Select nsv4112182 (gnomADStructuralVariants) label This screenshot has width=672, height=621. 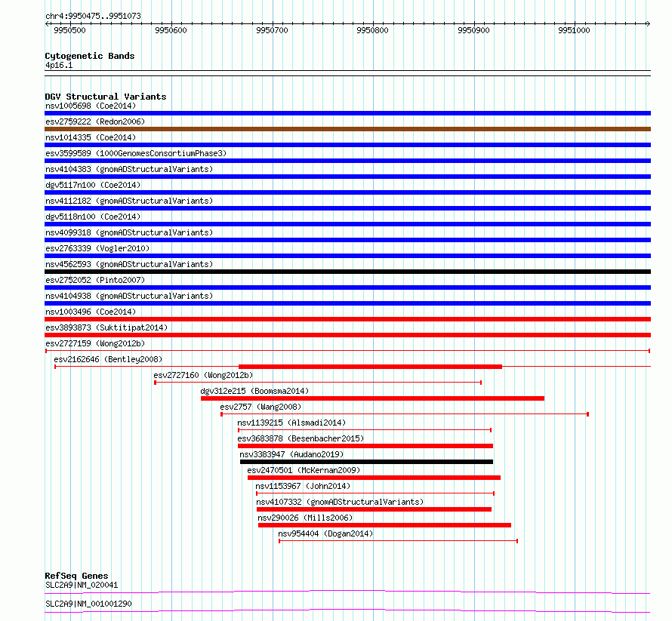click(129, 201)
